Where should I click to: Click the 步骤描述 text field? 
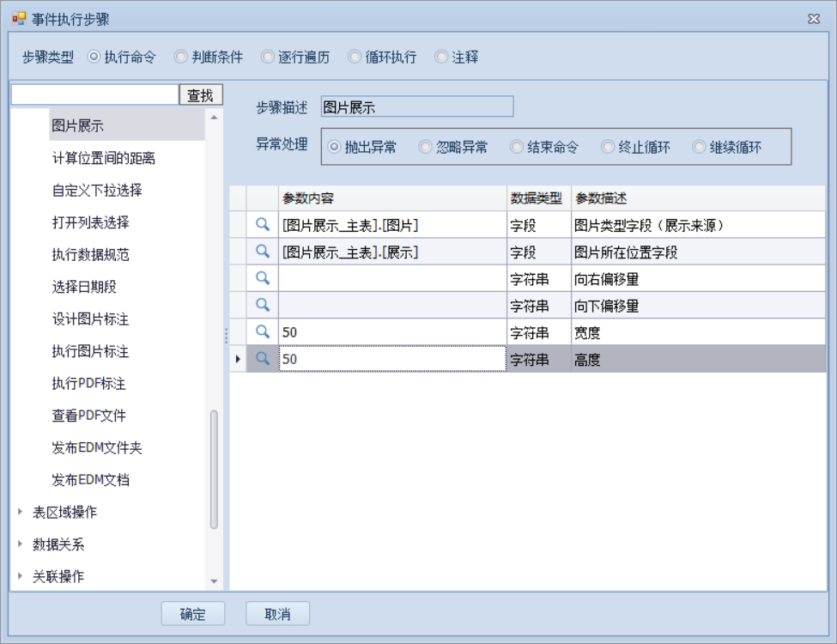(416, 107)
